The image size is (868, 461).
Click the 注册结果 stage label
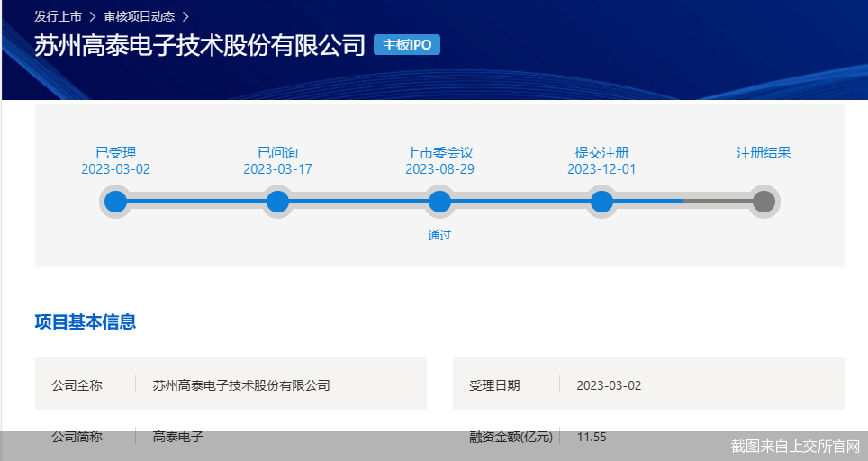pyautogui.click(x=764, y=153)
